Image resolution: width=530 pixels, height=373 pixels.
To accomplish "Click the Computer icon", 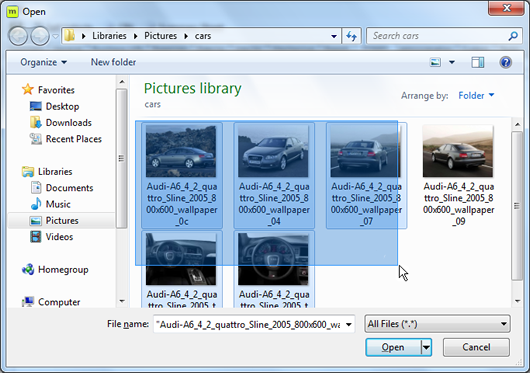I will 28,302.
